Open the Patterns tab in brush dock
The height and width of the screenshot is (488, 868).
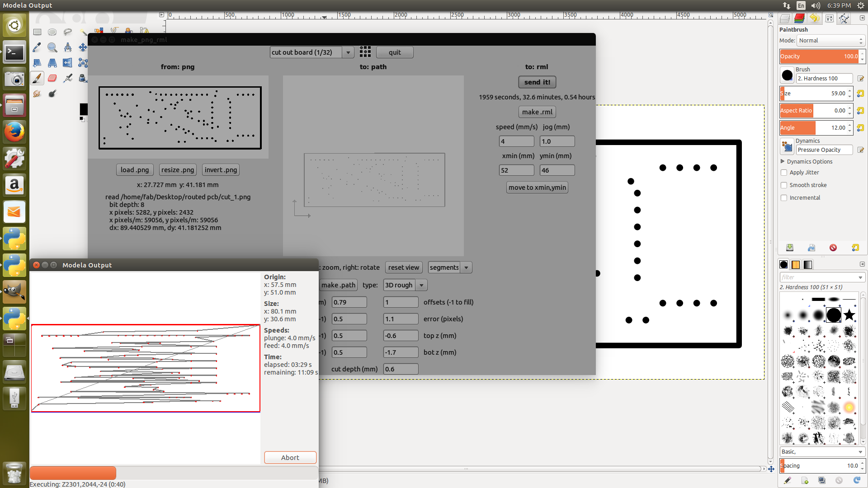pyautogui.click(x=796, y=264)
